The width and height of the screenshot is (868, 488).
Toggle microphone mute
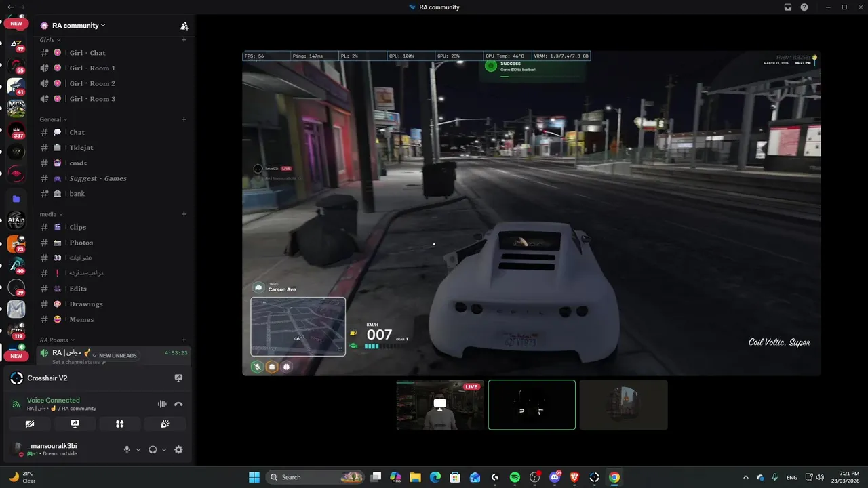click(127, 449)
